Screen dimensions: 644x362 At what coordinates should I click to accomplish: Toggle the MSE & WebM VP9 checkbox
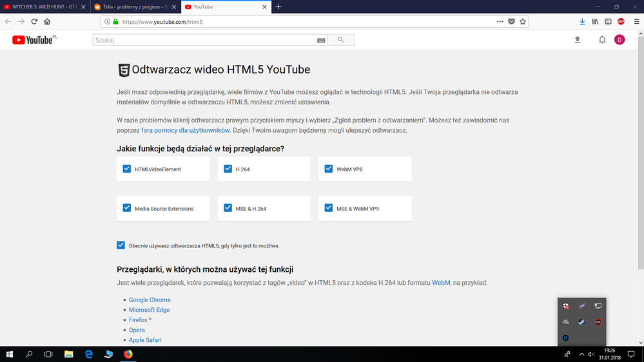[x=329, y=207]
